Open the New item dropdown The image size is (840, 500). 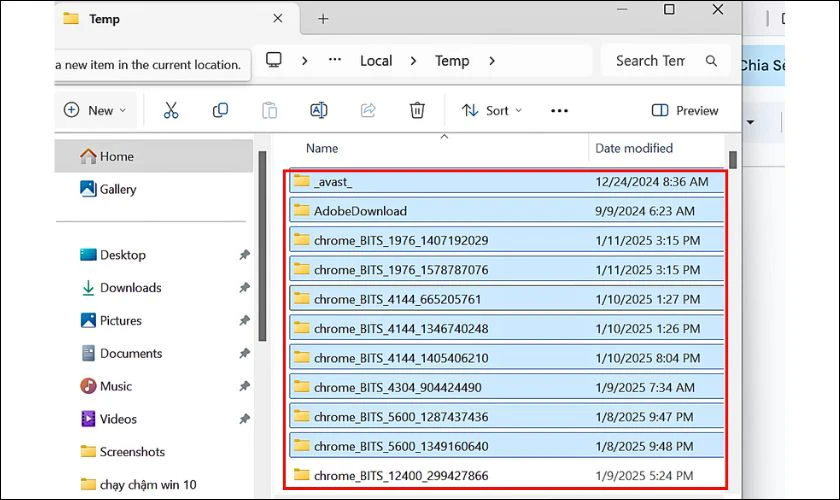click(x=95, y=110)
